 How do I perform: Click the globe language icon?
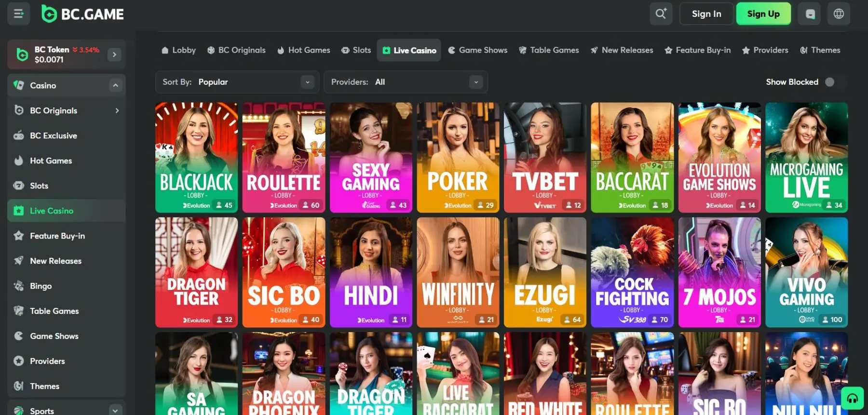839,14
